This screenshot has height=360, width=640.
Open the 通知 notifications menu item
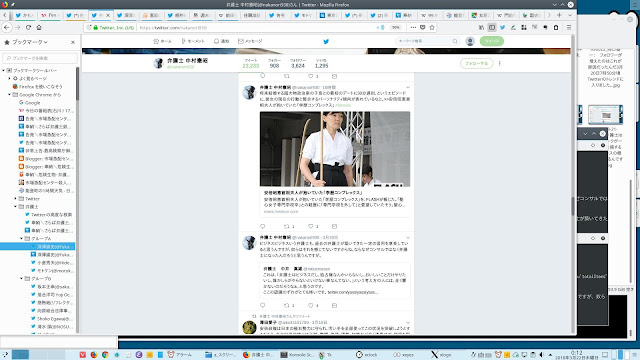[x=221, y=41]
